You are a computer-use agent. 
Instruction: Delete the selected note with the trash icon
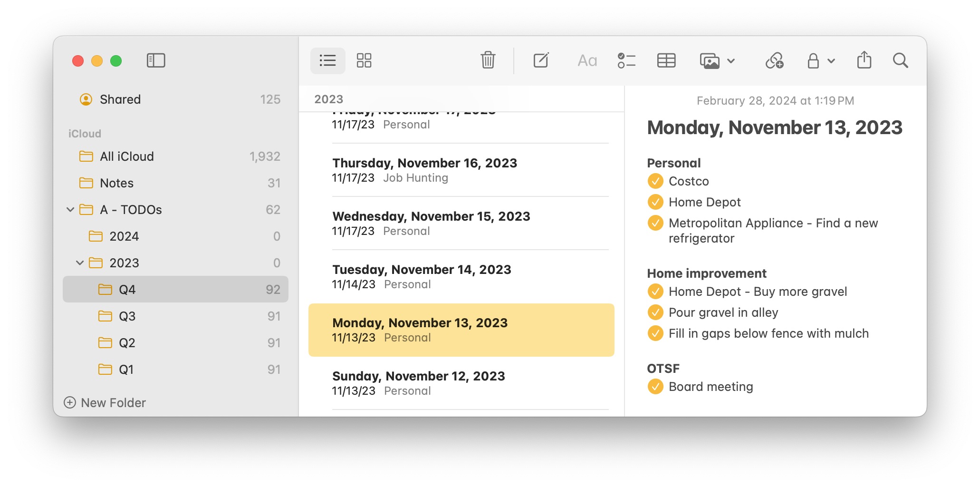[488, 61]
